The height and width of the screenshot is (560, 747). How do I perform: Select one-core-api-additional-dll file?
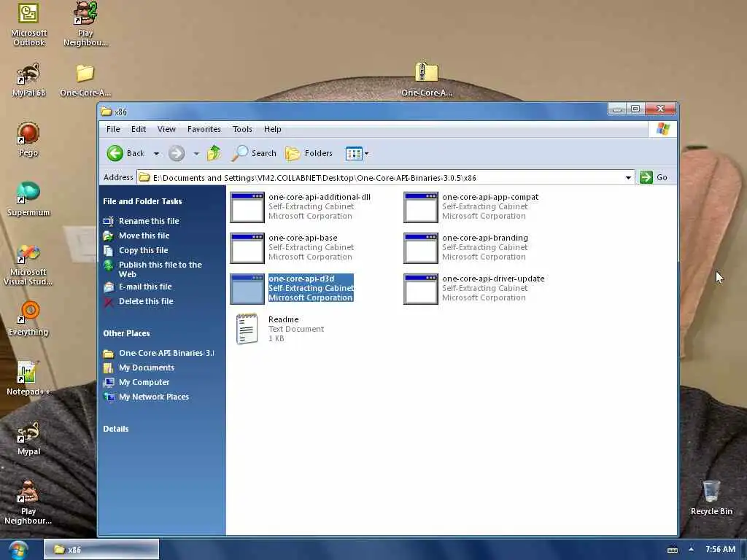[x=301, y=206]
